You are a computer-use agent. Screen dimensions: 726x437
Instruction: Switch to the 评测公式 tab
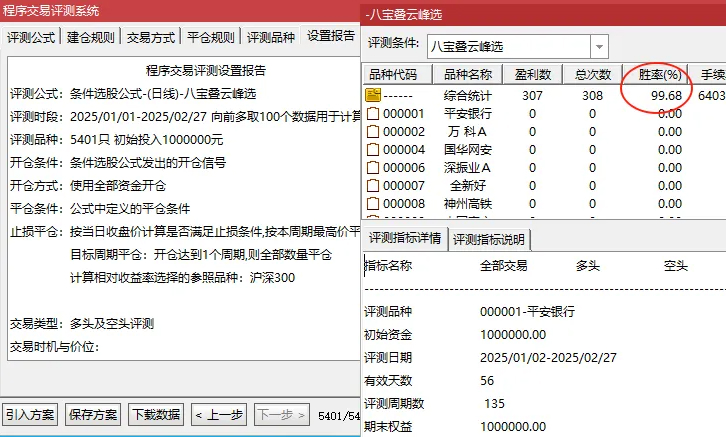[31, 37]
